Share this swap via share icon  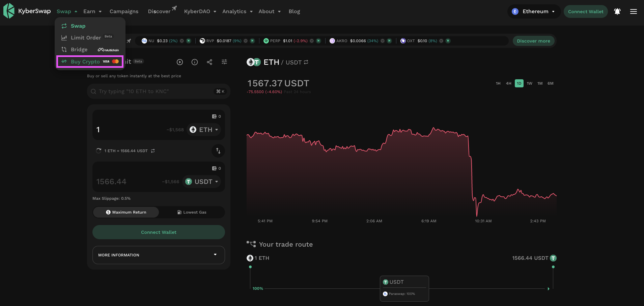[x=209, y=62]
